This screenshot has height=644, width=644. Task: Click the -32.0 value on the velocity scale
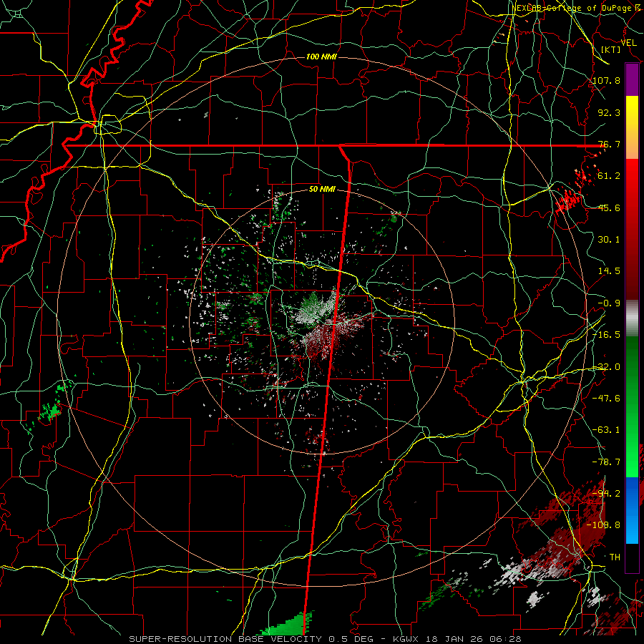tap(606, 367)
